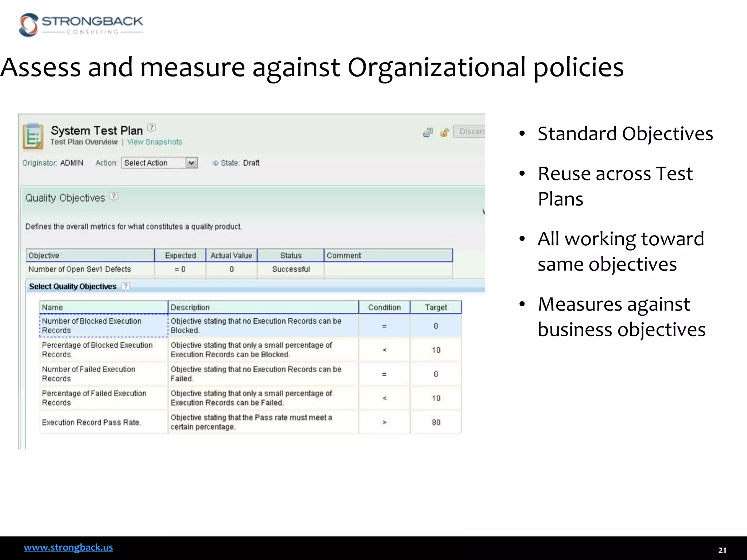
Task: Click the Actual Value column header
Action: [232, 255]
